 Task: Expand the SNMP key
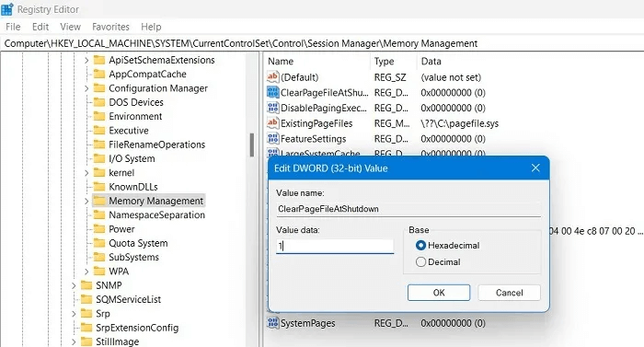coord(74,285)
